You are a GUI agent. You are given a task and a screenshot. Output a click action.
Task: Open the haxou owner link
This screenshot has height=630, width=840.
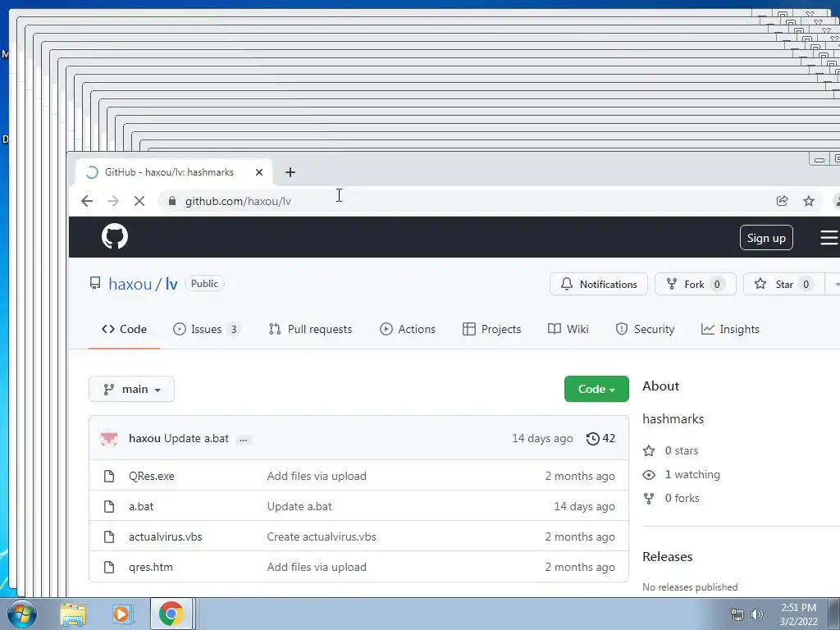tap(130, 284)
